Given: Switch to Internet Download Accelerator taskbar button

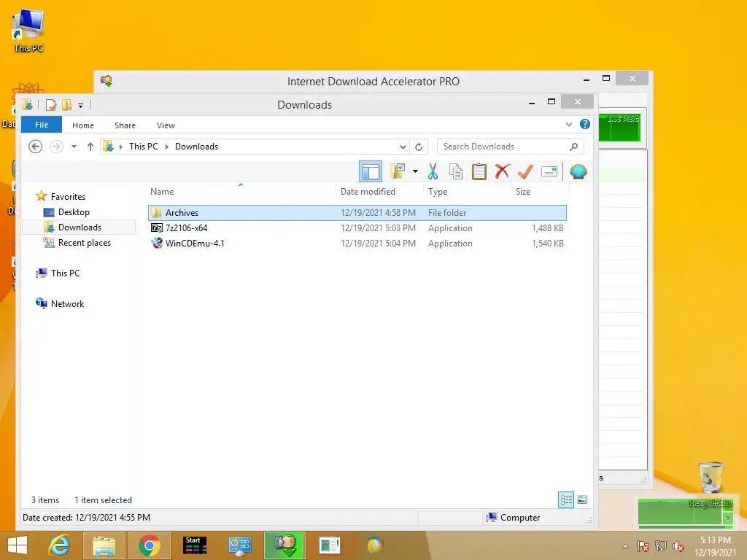Looking at the screenshot, I should (285, 545).
